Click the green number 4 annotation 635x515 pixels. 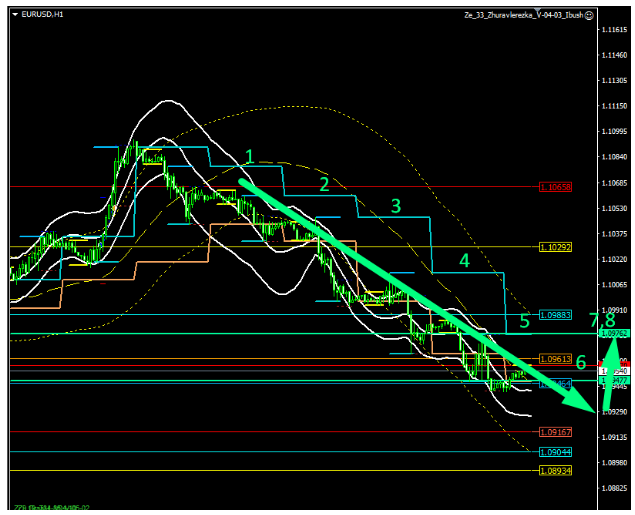click(x=464, y=261)
